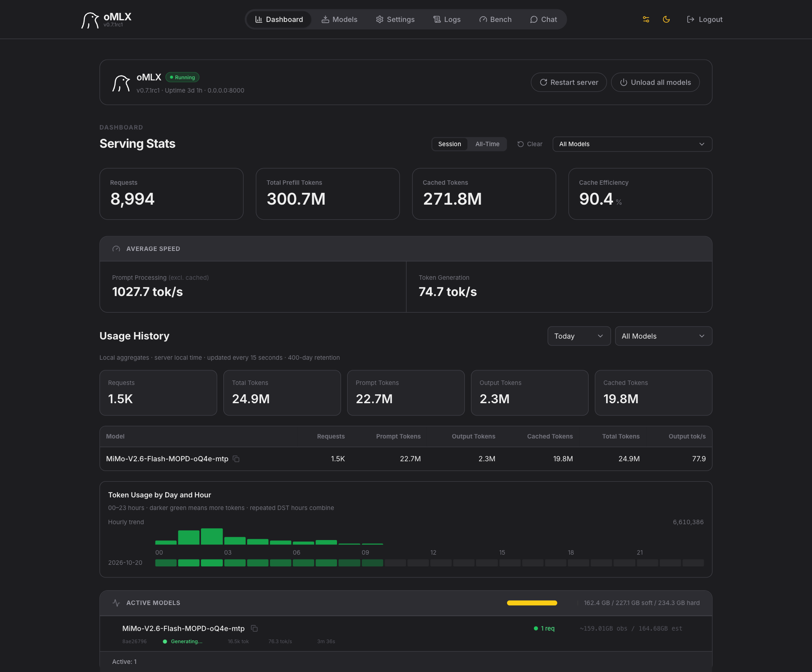View the Logs tab
The width and height of the screenshot is (812, 672).
(447, 19)
